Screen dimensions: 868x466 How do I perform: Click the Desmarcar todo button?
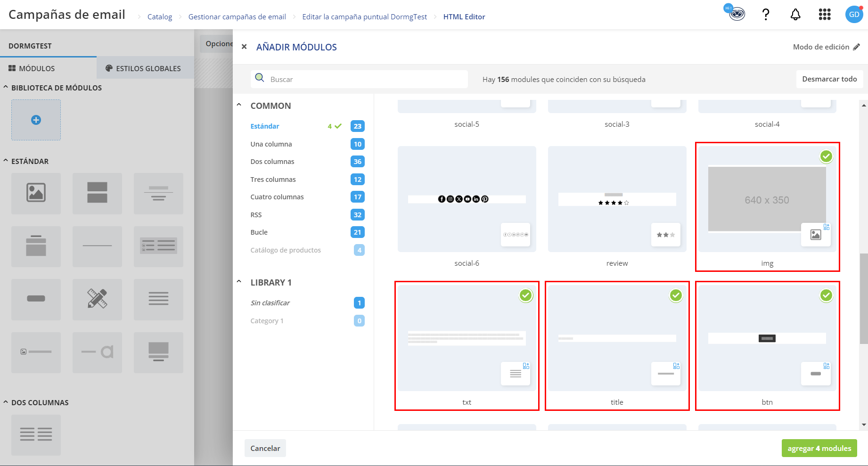click(x=829, y=79)
